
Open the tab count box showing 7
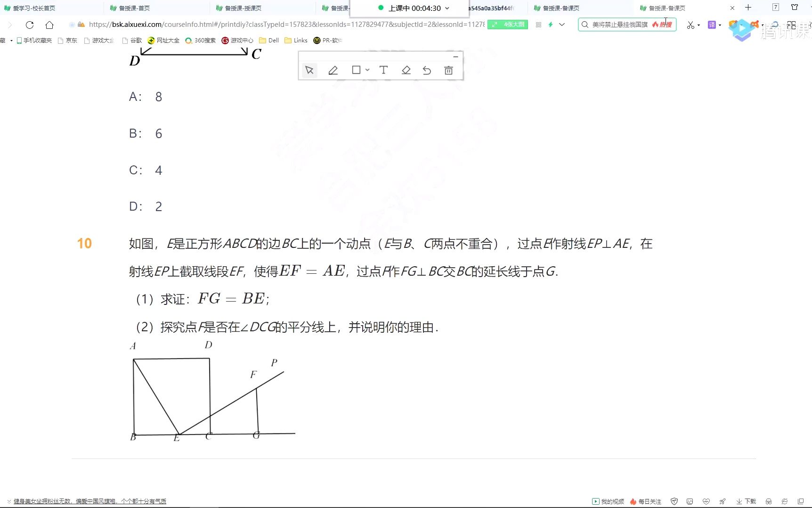coord(776,7)
